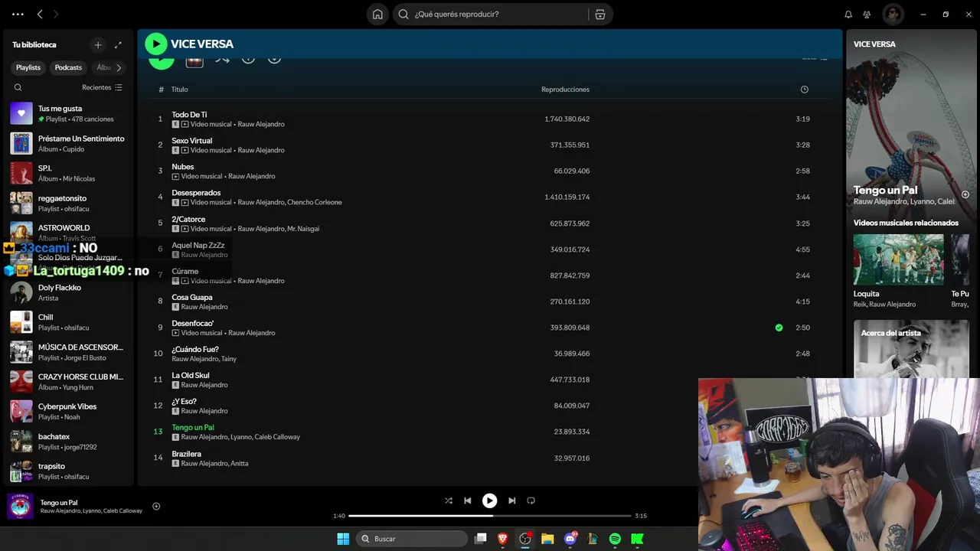Open the green Kick app on the taskbar
The image size is (980, 551).
[x=637, y=539]
